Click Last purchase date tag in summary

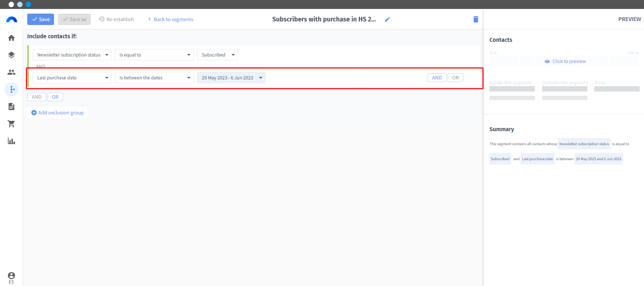coord(537,159)
